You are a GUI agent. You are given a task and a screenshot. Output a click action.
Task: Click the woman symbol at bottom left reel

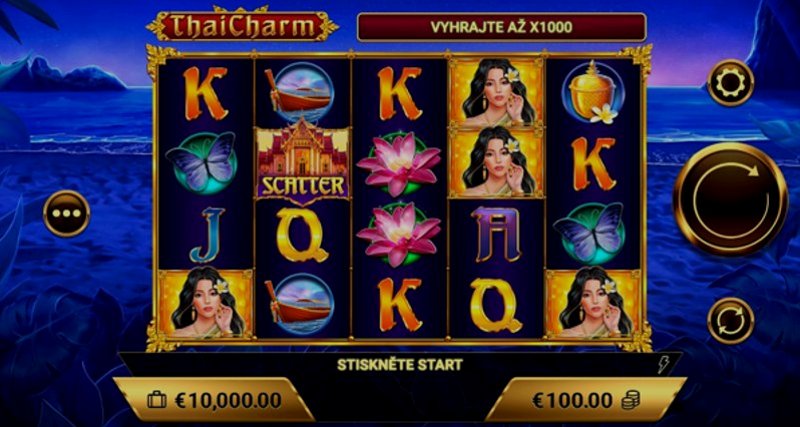click(x=206, y=304)
